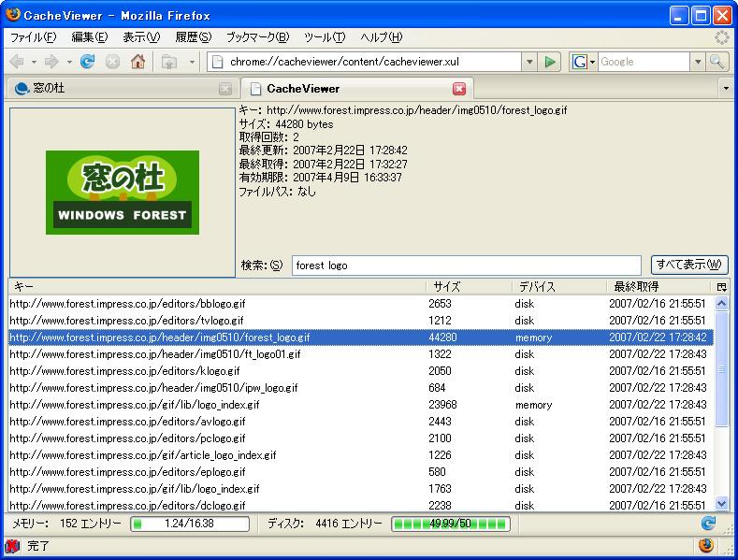Sort the list by 最終取得 column header

[x=658, y=287]
